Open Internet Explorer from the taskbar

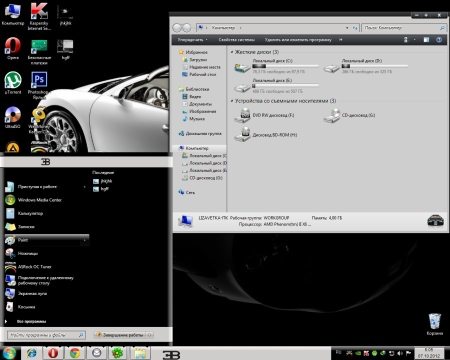[32, 353]
